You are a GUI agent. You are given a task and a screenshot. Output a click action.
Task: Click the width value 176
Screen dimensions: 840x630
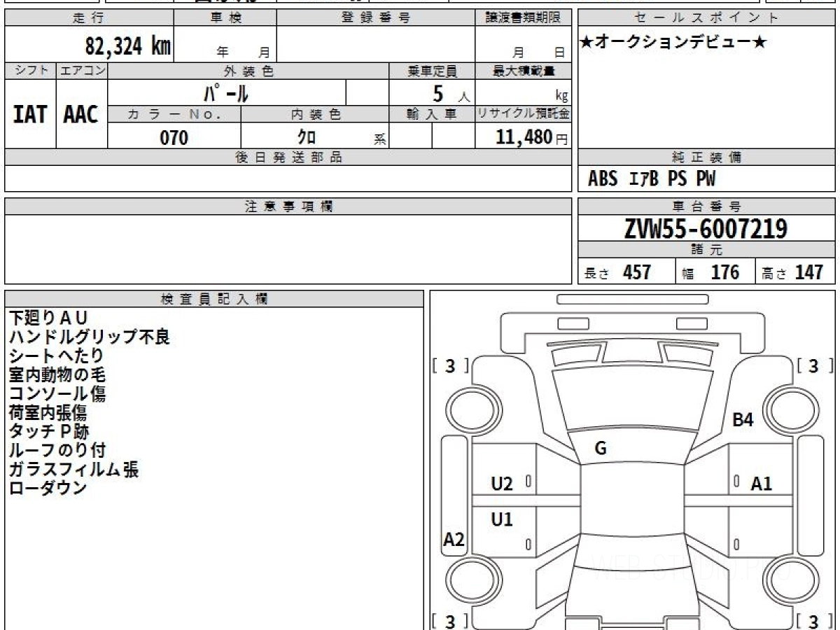click(724, 272)
